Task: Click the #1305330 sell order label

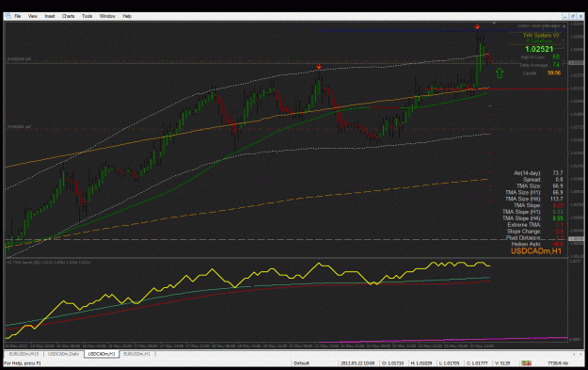Action: (x=19, y=59)
